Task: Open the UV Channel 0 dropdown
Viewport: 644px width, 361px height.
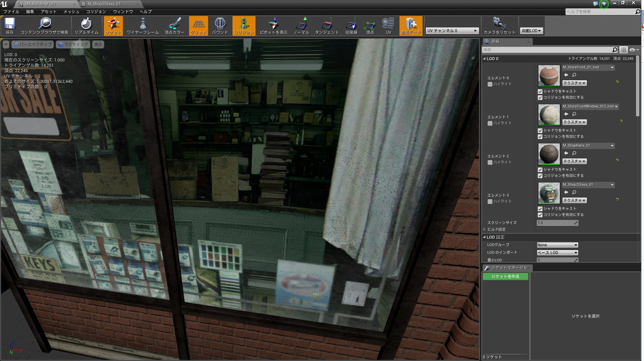Action: pyautogui.click(x=452, y=31)
